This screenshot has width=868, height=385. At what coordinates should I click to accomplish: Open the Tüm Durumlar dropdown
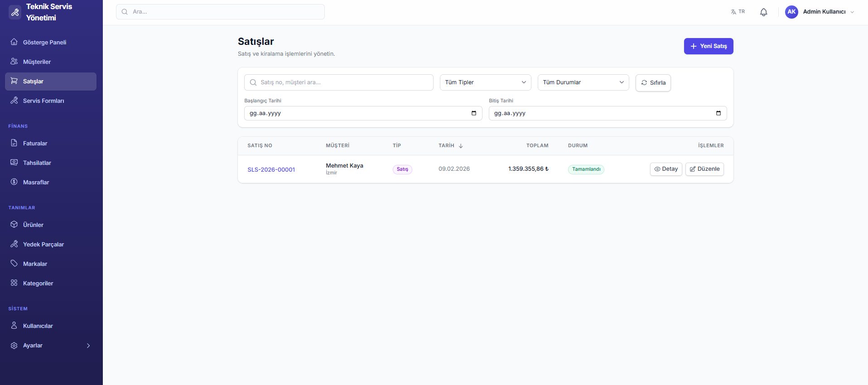click(583, 82)
